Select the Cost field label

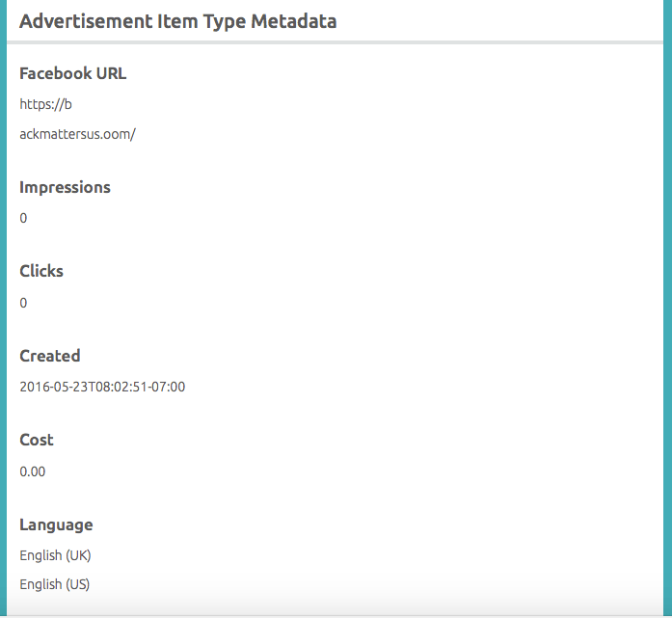click(x=37, y=440)
